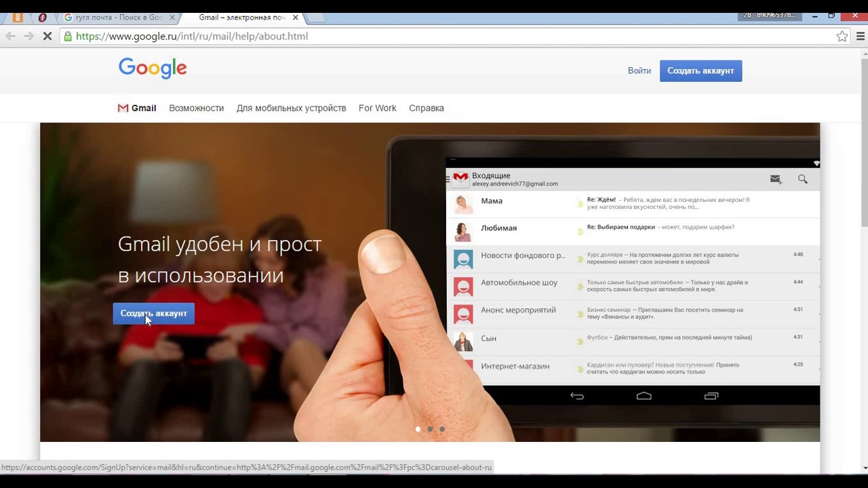Screen dimensions: 868x488
Task: Go forward in browser history
Action: [x=28, y=36]
